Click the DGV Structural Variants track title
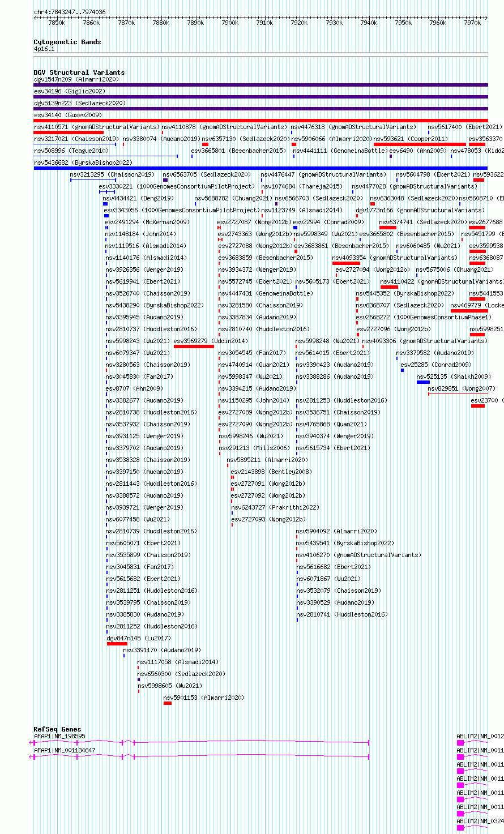The height and width of the screenshot is (834, 504). tap(79, 72)
